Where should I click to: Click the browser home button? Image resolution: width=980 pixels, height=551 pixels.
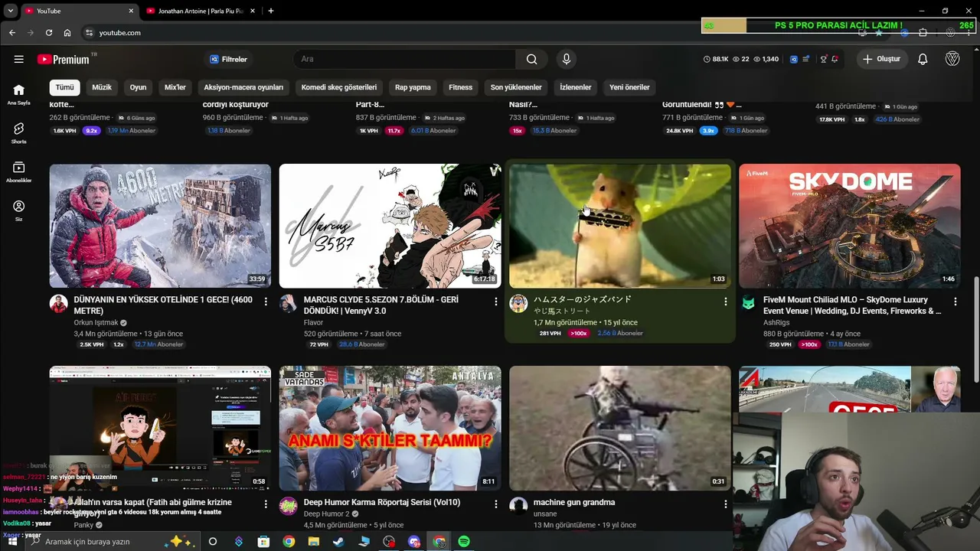click(x=67, y=33)
